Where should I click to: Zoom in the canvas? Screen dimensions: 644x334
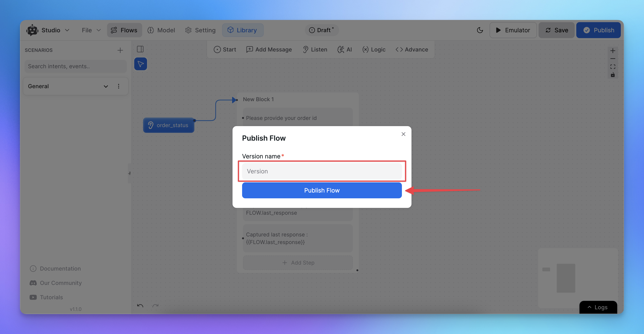(x=613, y=51)
